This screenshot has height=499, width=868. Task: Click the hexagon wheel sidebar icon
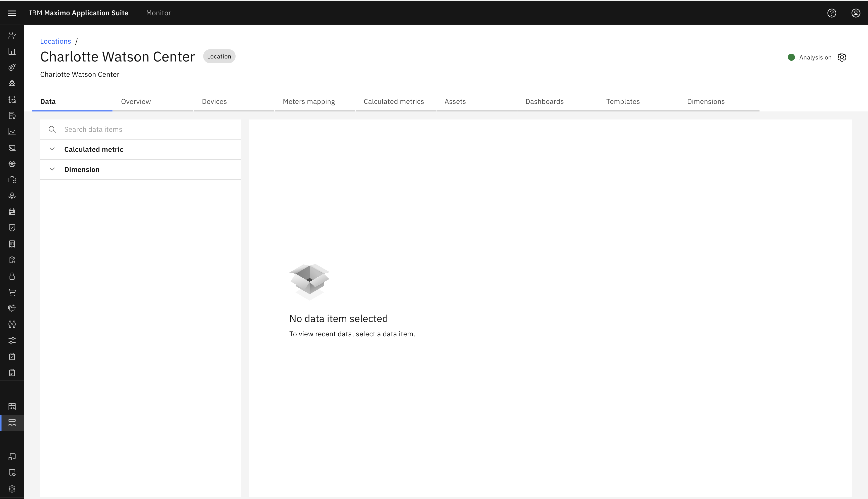(x=12, y=164)
